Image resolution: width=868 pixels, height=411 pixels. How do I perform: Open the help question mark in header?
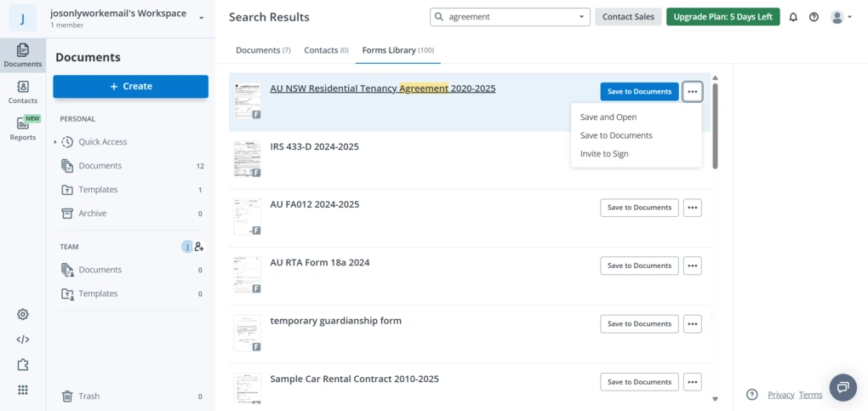pyautogui.click(x=814, y=17)
